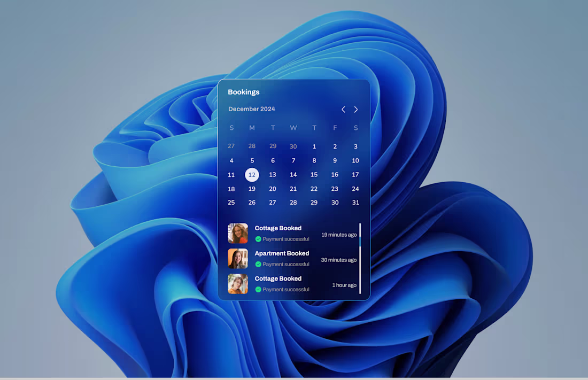Image resolution: width=588 pixels, height=380 pixels.
Task: Select greyed-out 27 from the previous month
Action: [x=231, y=146]
